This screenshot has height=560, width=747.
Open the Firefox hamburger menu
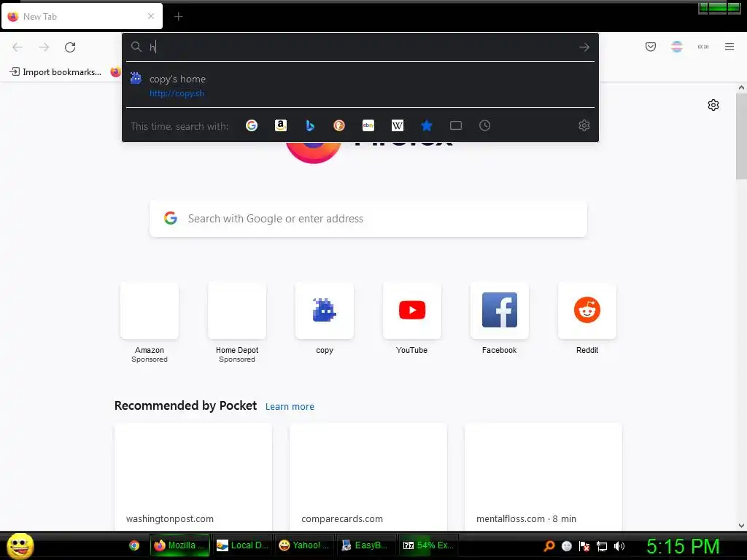(x=729, y=47)
